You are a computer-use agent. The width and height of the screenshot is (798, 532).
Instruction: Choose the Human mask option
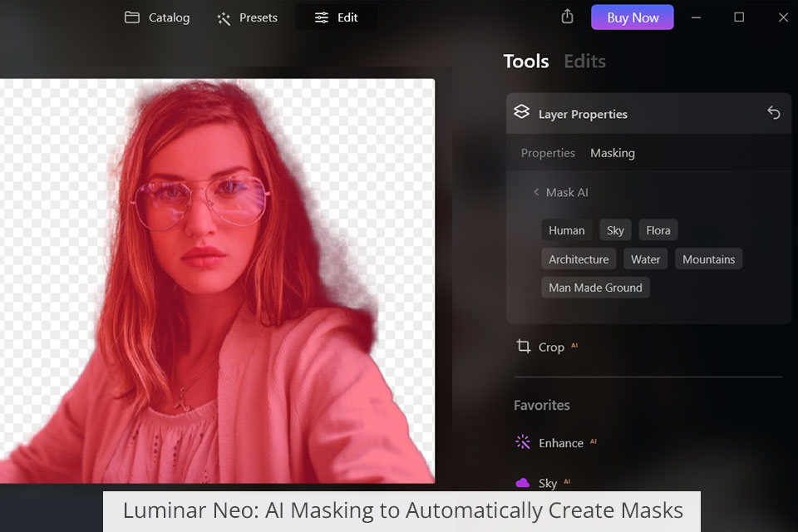(566, 230)
